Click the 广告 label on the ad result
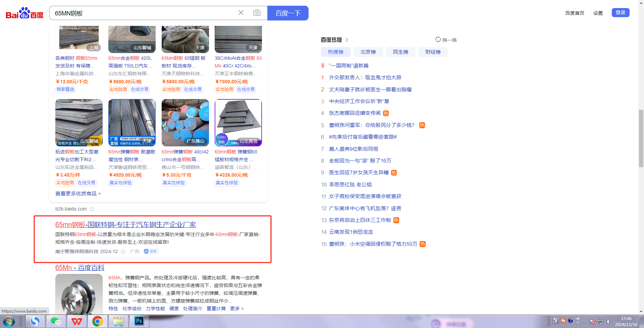 point(135,251)
